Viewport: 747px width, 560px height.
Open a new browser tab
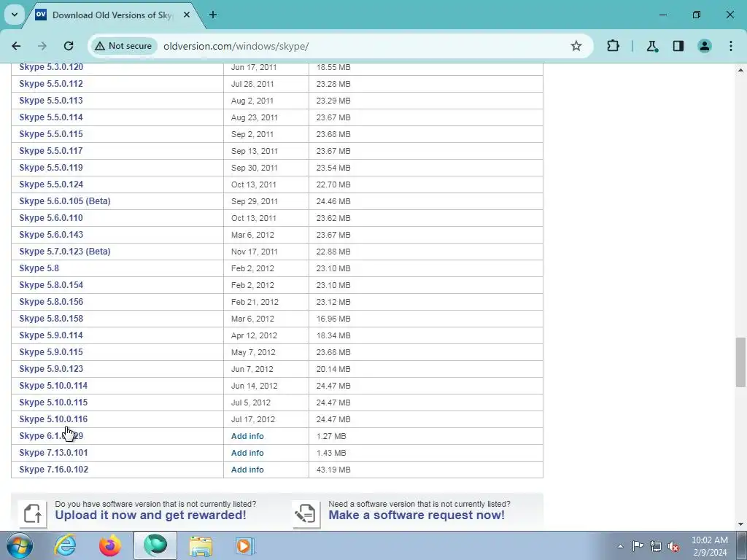(213, 15)
